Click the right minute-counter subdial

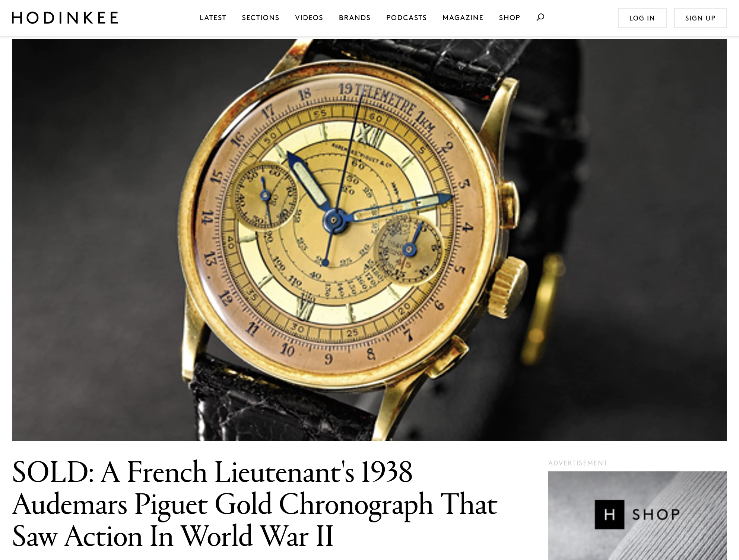409,249
